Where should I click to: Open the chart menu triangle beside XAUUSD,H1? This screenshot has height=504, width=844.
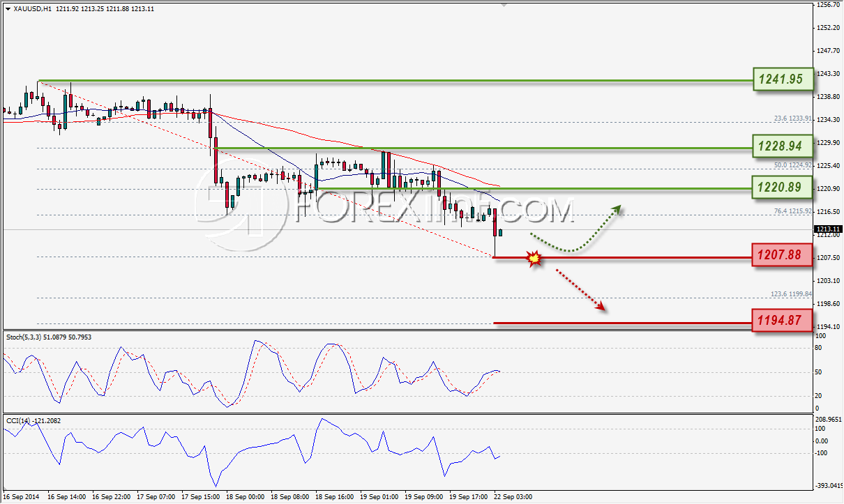(7, 8)
